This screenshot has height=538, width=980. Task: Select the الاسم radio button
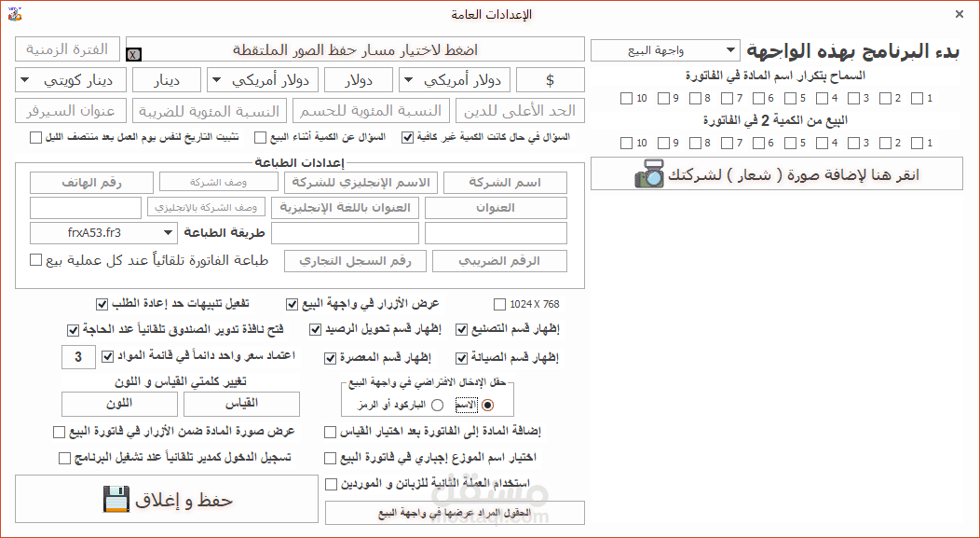point(487,406)
